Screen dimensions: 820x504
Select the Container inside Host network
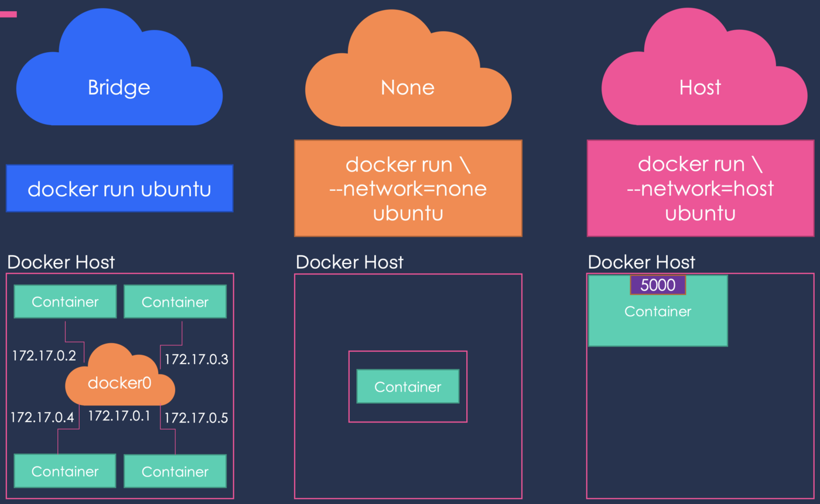pos(657,311)
